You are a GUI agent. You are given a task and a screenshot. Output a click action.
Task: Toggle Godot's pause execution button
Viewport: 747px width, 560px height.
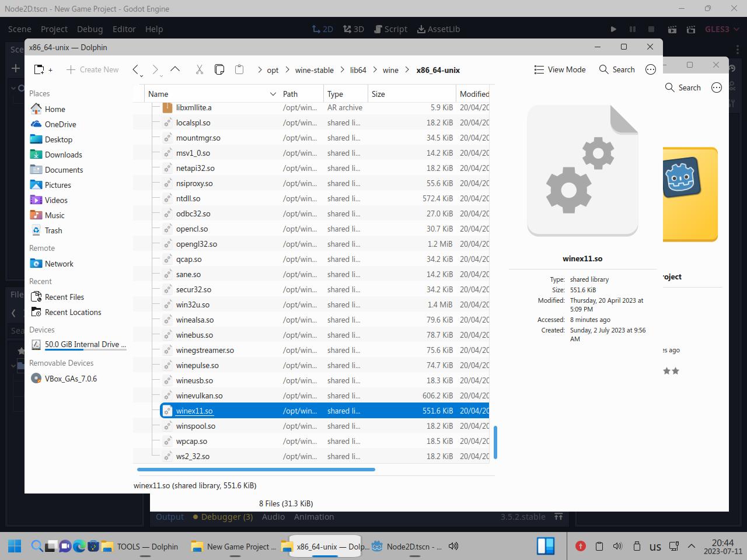tap(632, 29)
